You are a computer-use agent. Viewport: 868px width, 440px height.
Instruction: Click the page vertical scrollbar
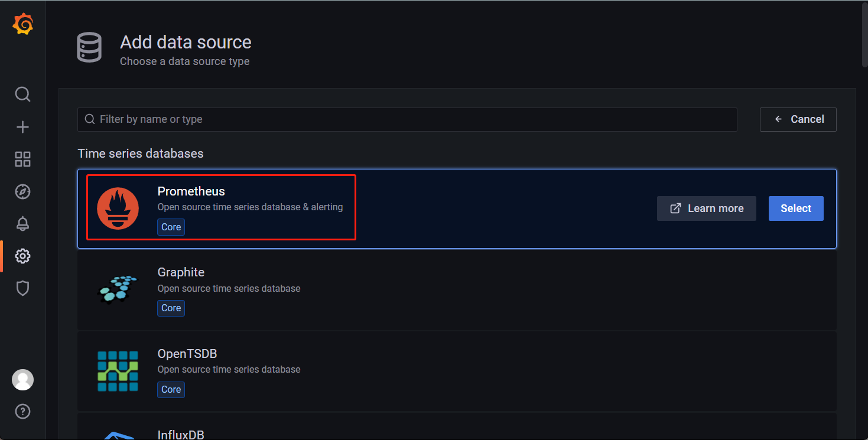864,35
